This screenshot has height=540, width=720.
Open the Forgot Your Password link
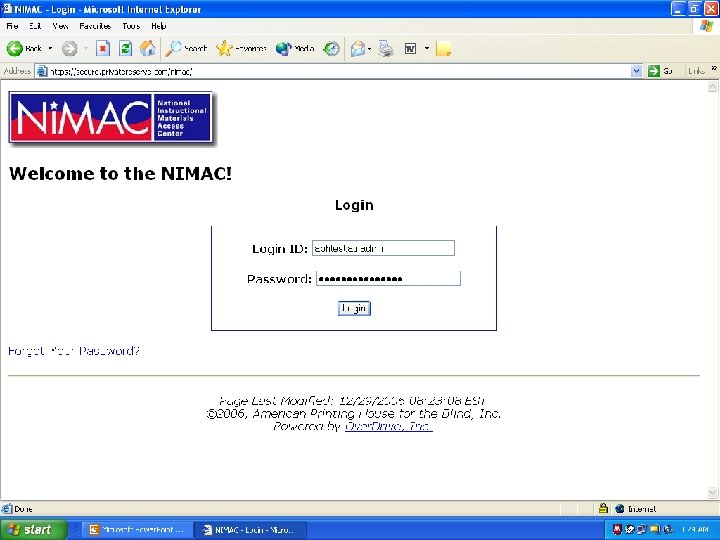click(x=74, y=351)
